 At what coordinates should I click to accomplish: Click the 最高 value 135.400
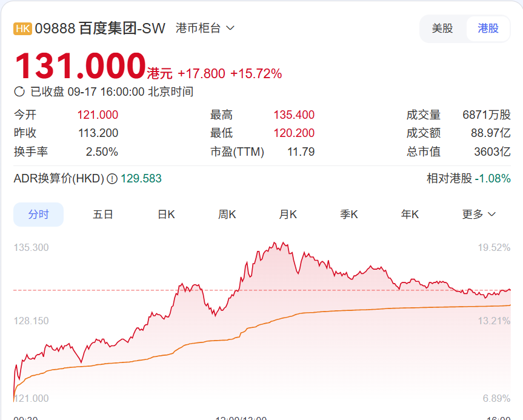pos(294,115)
